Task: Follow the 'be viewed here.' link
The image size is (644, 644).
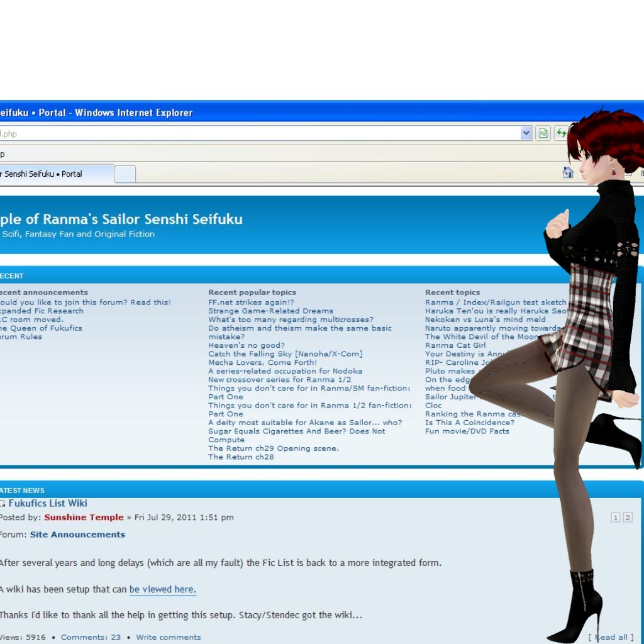Action: pos(163,589)
